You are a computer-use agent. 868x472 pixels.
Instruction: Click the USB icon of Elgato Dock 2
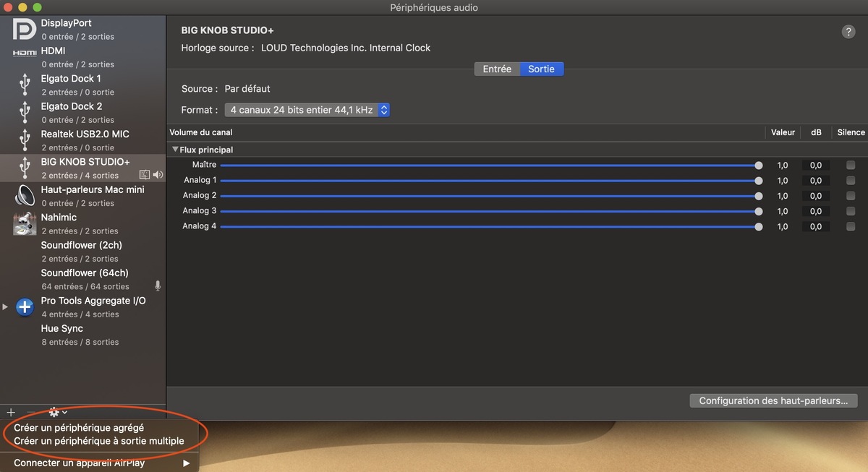pyautogui.click(x=25, y=112)
